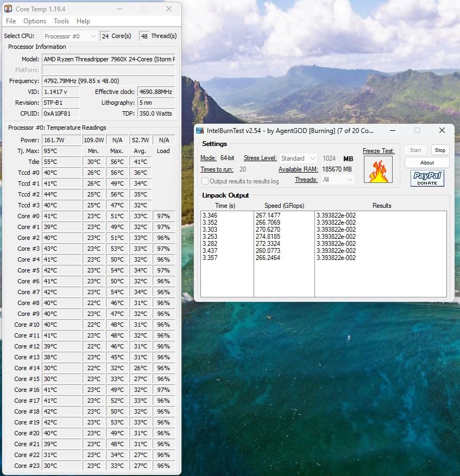The height and width of the screenshot is (476, 460).
Task: Open the Tools menu in Core Temp
Action: tap(61, 21)
